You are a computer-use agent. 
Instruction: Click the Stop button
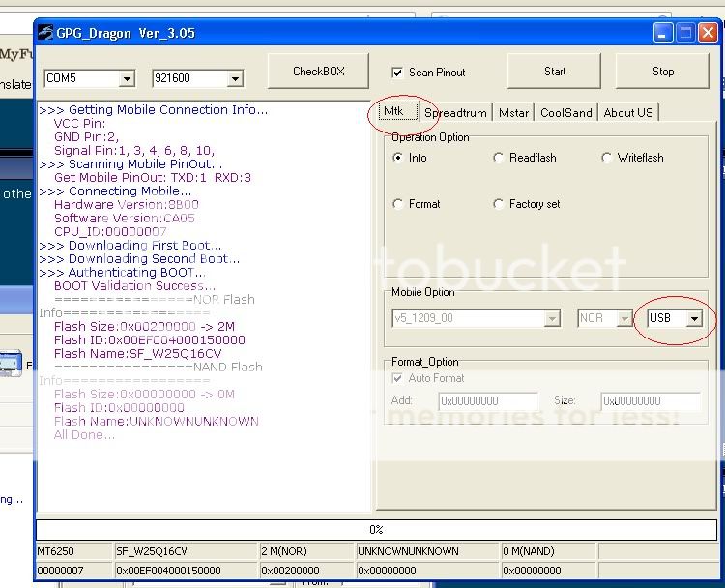(662, 72)
